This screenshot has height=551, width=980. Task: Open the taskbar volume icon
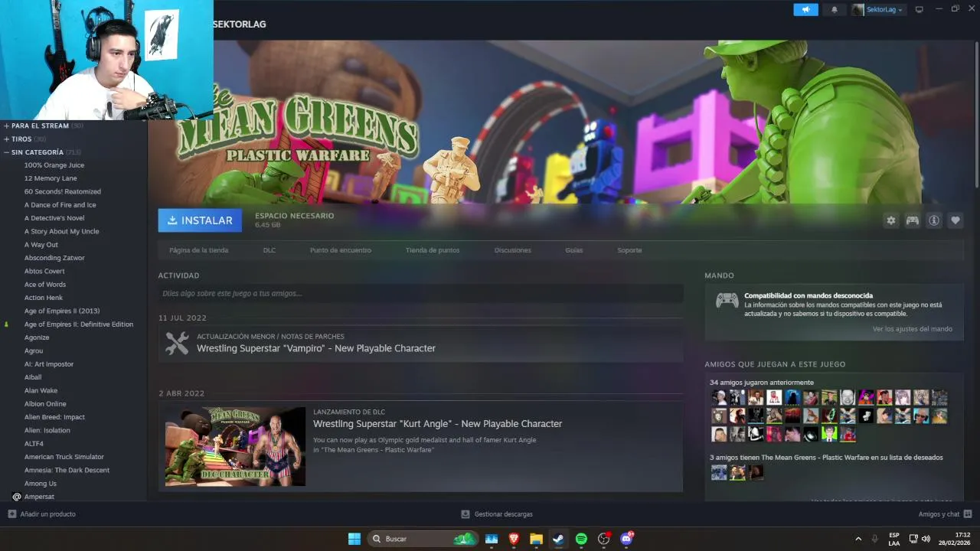coord(926,539)
